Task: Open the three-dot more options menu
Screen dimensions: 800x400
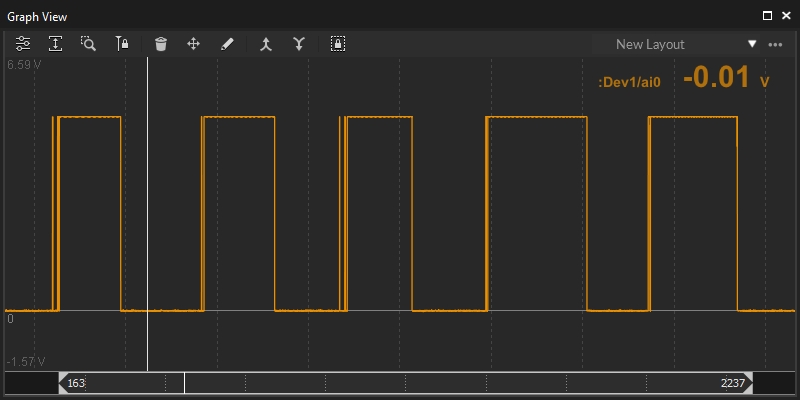Action: (775, 44)
